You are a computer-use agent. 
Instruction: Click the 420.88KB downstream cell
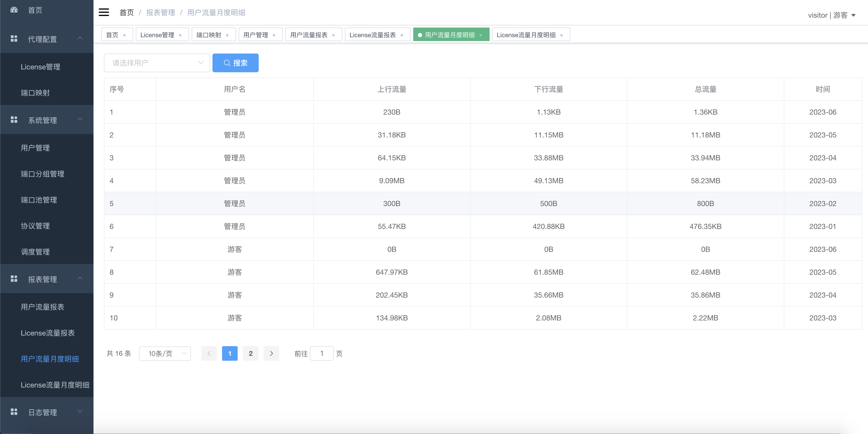549,227
